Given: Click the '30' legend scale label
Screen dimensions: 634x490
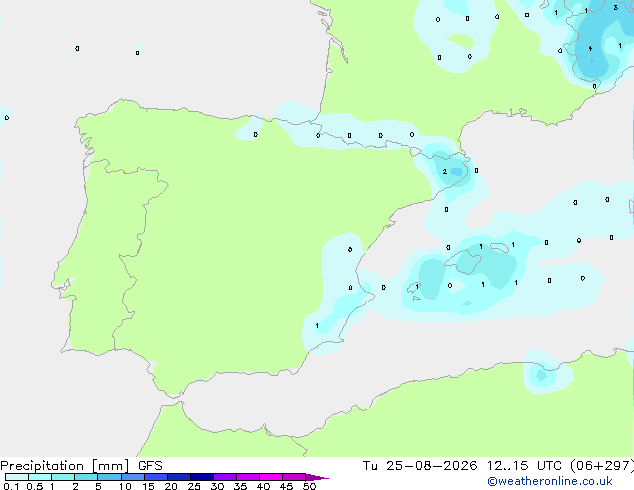Looking at the screenshot, I should (217, 486).
